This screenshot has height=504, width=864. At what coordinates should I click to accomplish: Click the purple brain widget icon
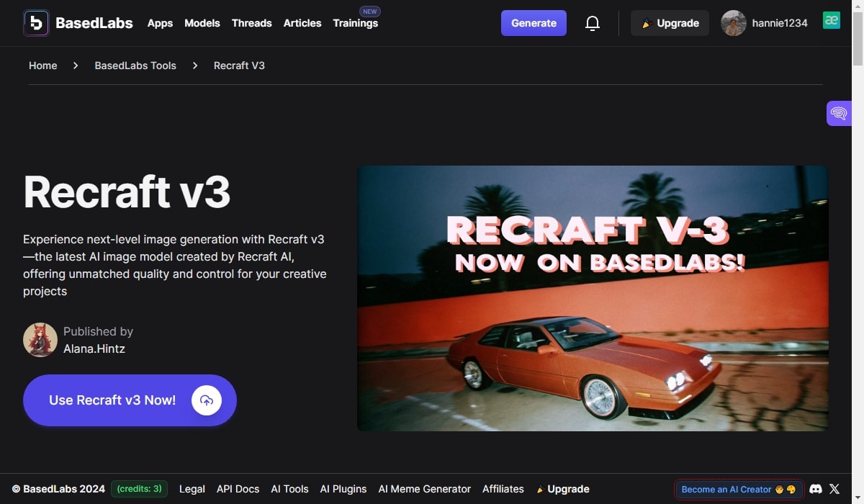pos(839,113)
